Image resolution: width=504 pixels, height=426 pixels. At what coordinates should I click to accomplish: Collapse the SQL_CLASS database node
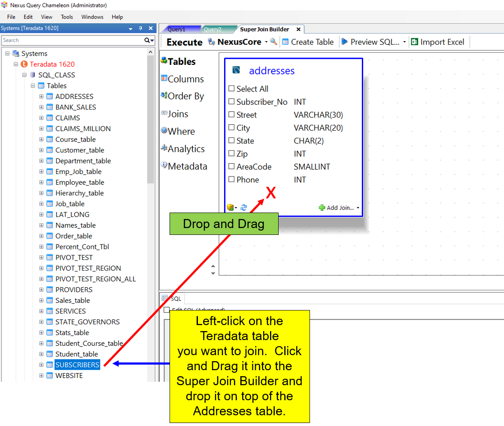pyautogui.click(x=24, y=75)
